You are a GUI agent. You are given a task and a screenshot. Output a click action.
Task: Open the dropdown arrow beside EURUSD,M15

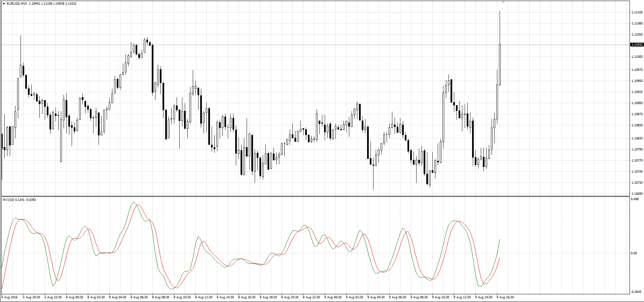click(x=4, y=4)
